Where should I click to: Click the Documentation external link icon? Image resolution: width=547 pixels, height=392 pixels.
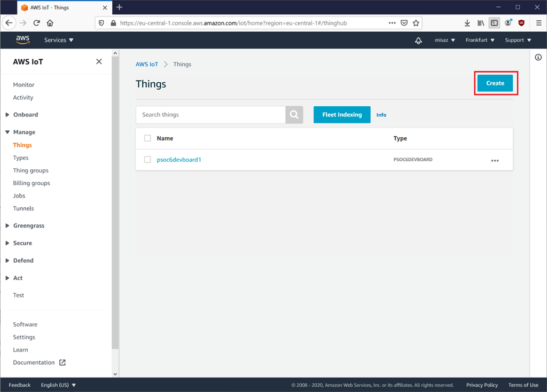pos(62,362)
